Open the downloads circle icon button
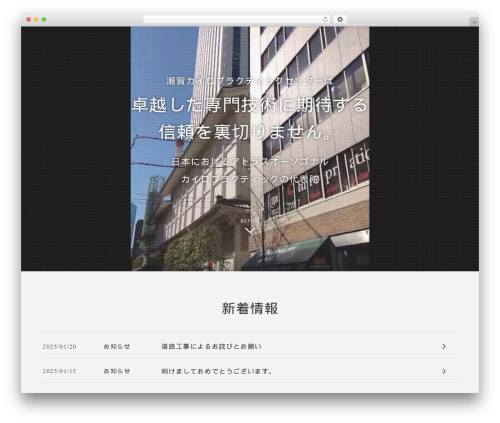The height and width of the screenshot is (423, 500). pos(340,19)
